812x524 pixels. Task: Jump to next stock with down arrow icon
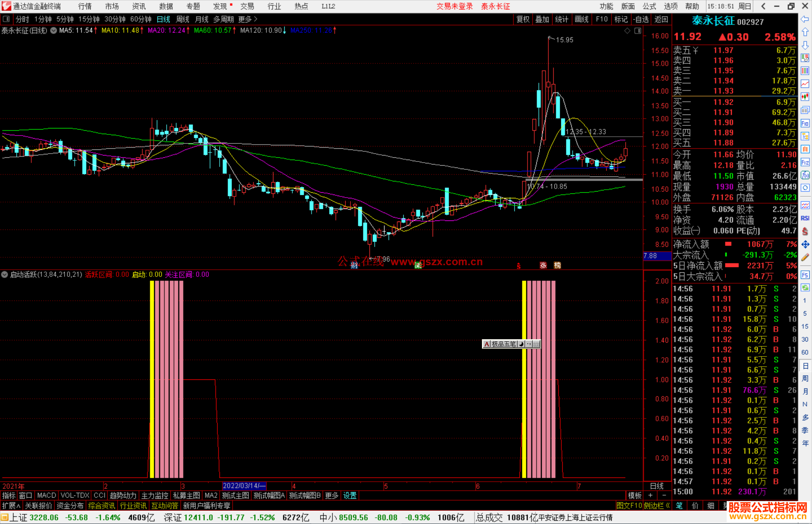click(x=805, y=45)
